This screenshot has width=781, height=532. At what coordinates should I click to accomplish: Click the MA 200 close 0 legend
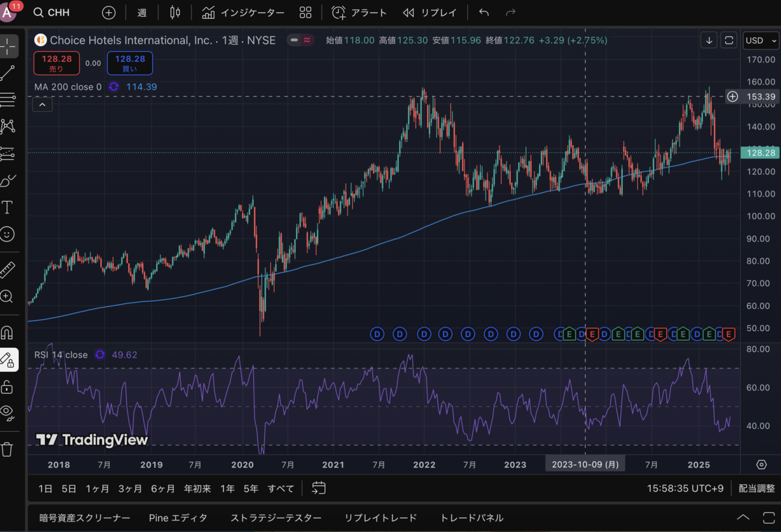coord(68,86)
